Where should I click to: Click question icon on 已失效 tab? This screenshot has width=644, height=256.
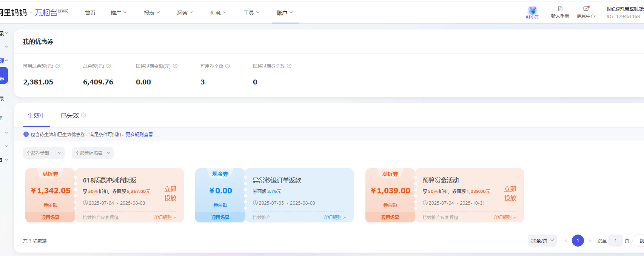coord(84,115)
